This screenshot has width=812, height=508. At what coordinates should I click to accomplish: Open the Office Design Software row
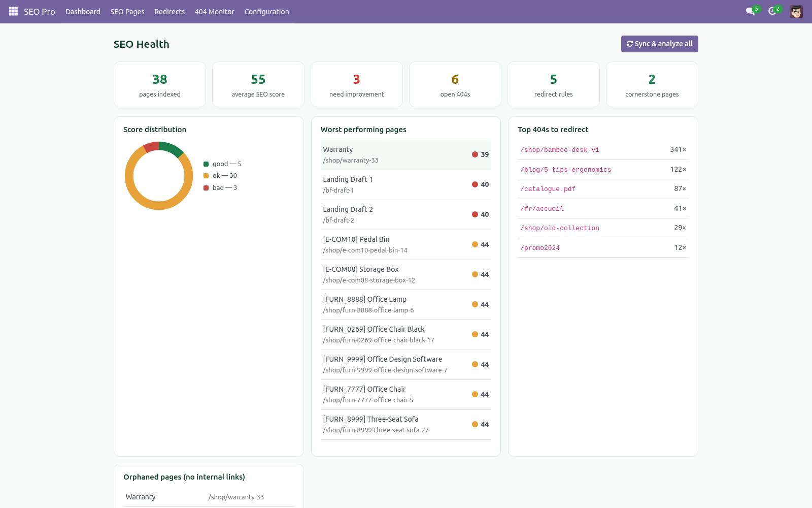click(x=406, y=365)
